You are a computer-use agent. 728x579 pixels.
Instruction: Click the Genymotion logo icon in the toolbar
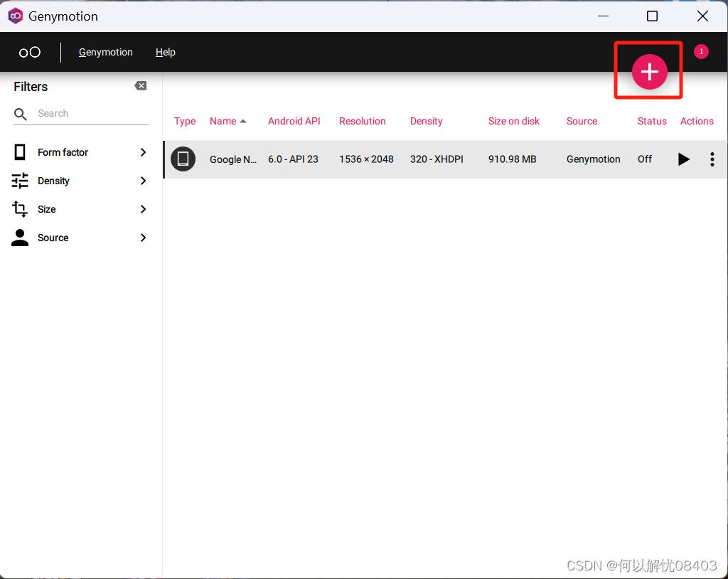pyautogui.click(x=30, y=52)
